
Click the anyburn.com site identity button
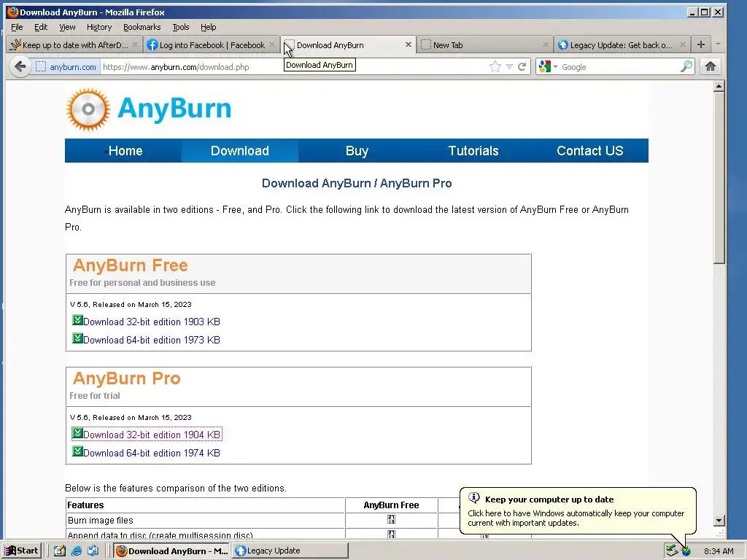[66, 66]
